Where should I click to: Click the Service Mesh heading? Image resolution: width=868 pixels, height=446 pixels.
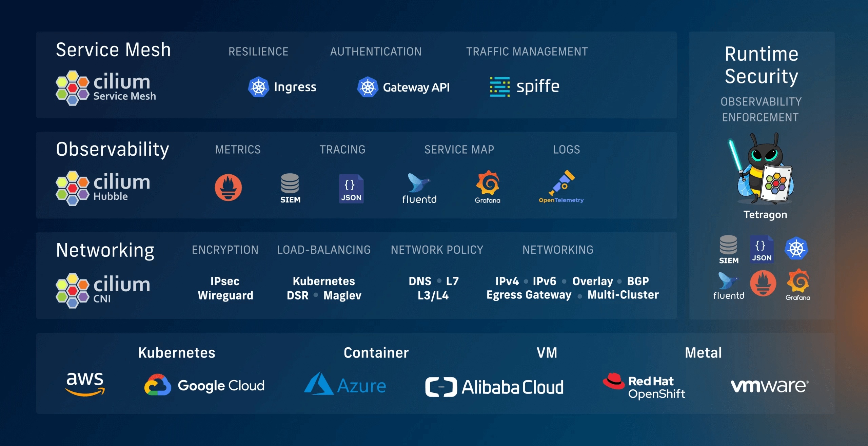[113, 50]
